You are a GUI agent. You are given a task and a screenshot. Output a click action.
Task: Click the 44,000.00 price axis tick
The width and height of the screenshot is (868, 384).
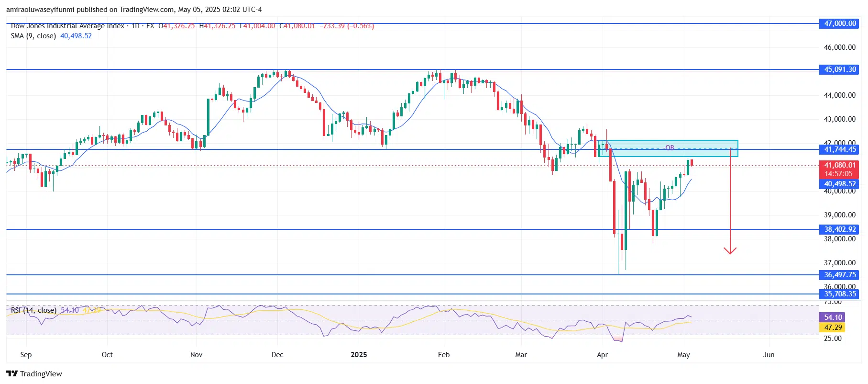(x=839, y=95)
